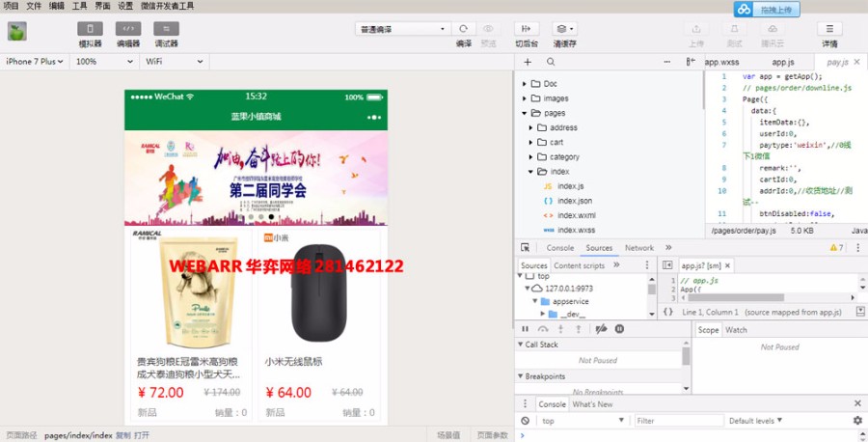
Task: Expand the address folder
Action: point(530,127)
